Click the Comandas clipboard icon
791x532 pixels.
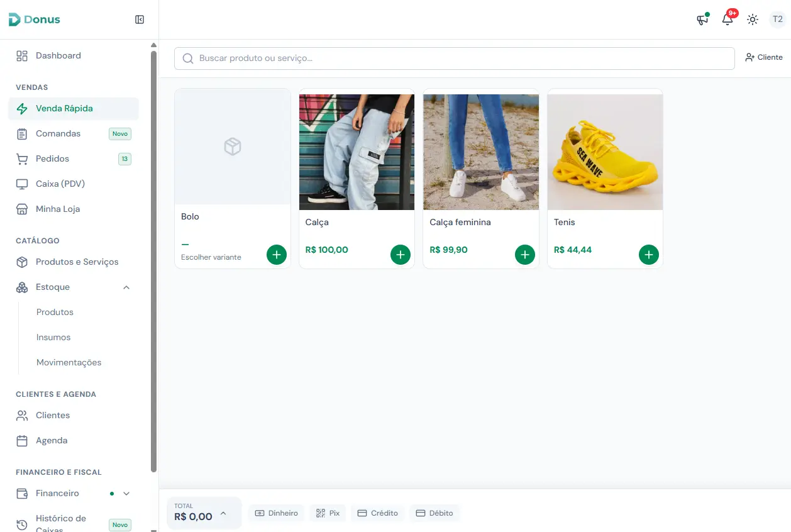tap(22, 134)
